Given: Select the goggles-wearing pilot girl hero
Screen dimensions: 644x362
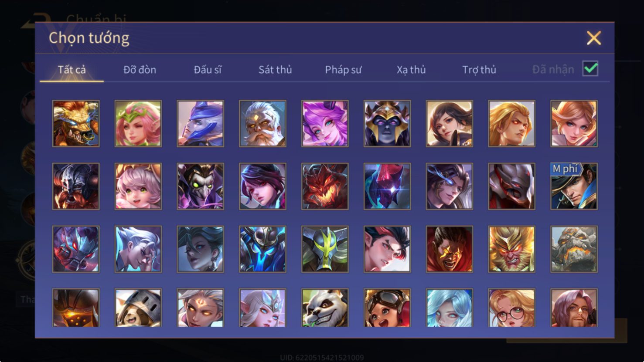Looking at the screenshot, I should [387, 308].
